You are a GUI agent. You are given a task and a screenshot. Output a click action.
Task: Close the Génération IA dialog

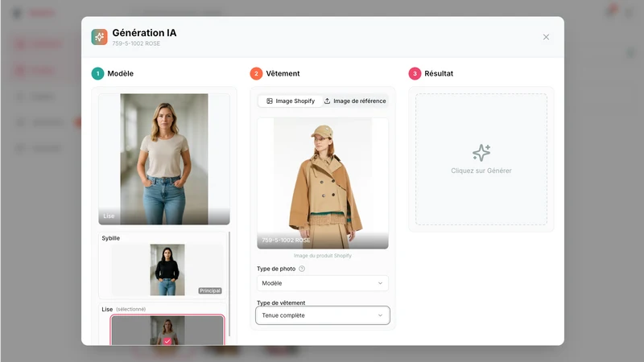(x=546, y=37)
